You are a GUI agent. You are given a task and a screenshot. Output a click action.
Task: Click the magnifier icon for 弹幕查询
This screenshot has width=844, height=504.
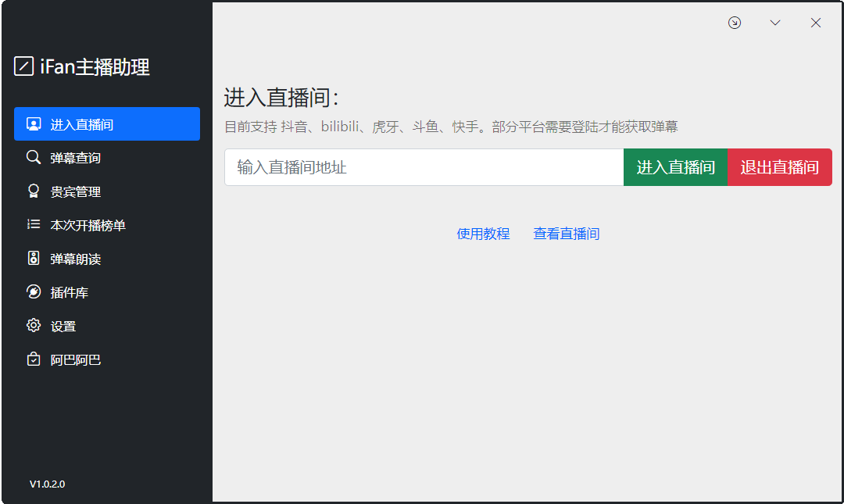click(x=34, y=156)
